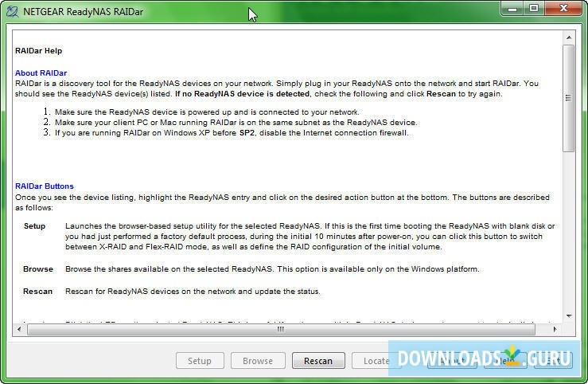Close the RAIDar window
Viewport: 588px width, 384px height.
(x=563, y=9)
